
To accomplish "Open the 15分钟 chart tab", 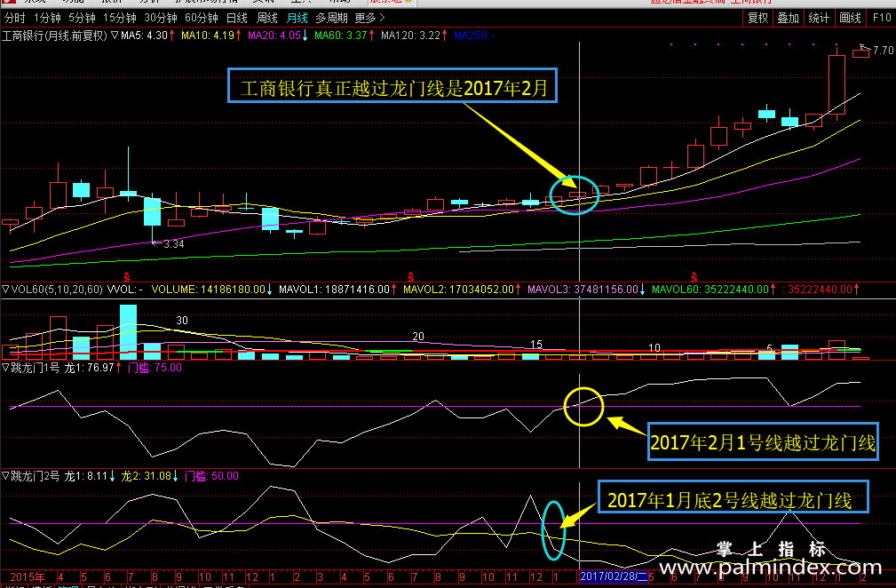I will tap(119, 19).
